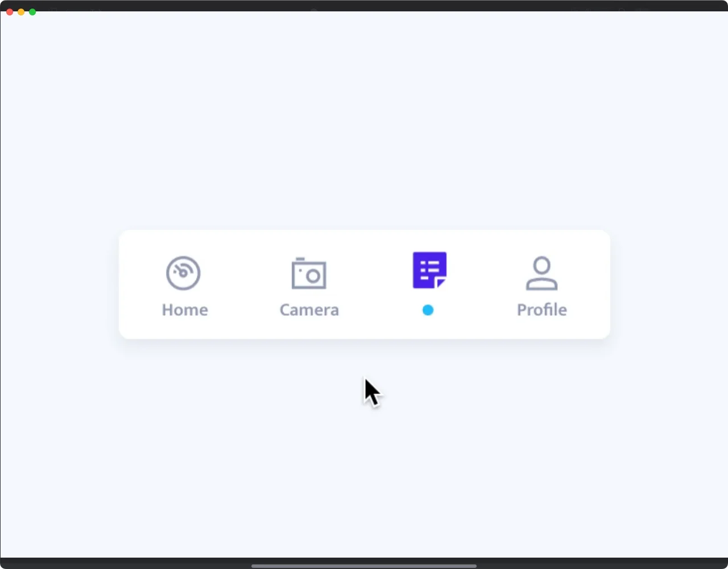Click the Camera icon in navigation bar
Viewport: 728px width, 569px height.
point(309,274)
